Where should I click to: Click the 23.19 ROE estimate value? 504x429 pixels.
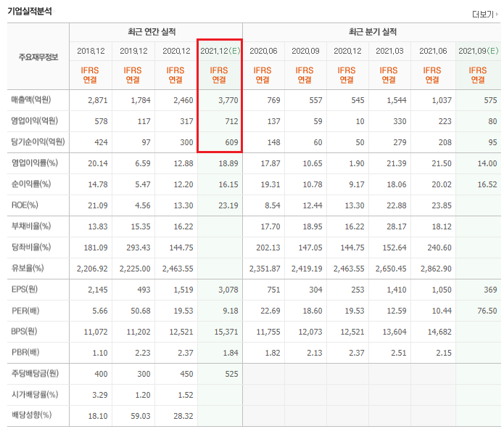coord(228,205)
